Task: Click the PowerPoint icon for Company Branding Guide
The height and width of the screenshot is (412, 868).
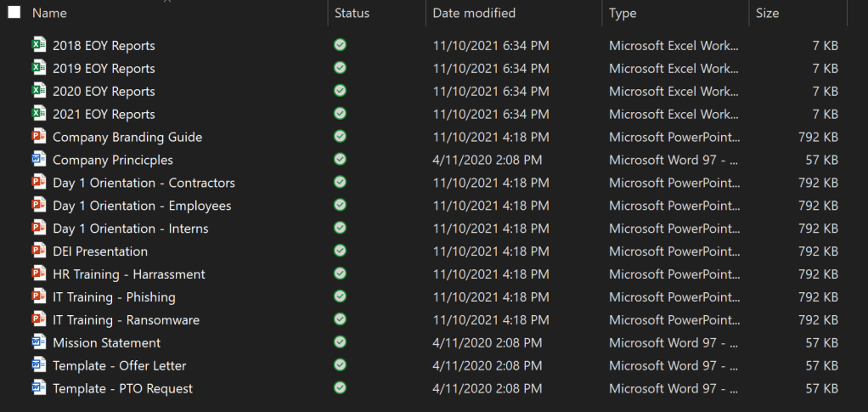Action: coord(38,137)
